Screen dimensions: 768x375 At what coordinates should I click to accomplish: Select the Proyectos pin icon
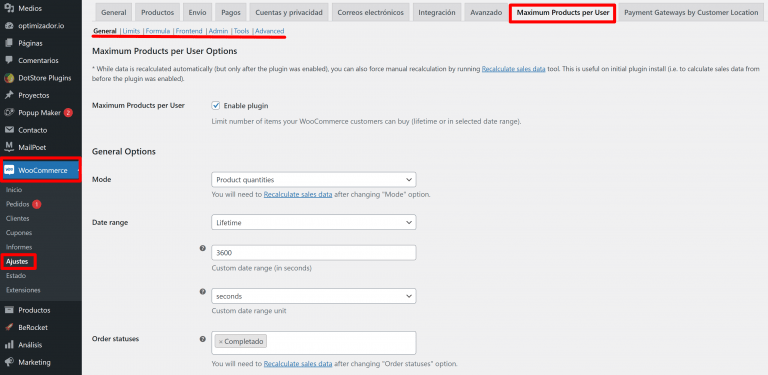pyautogui.click(x=8, y=95)
